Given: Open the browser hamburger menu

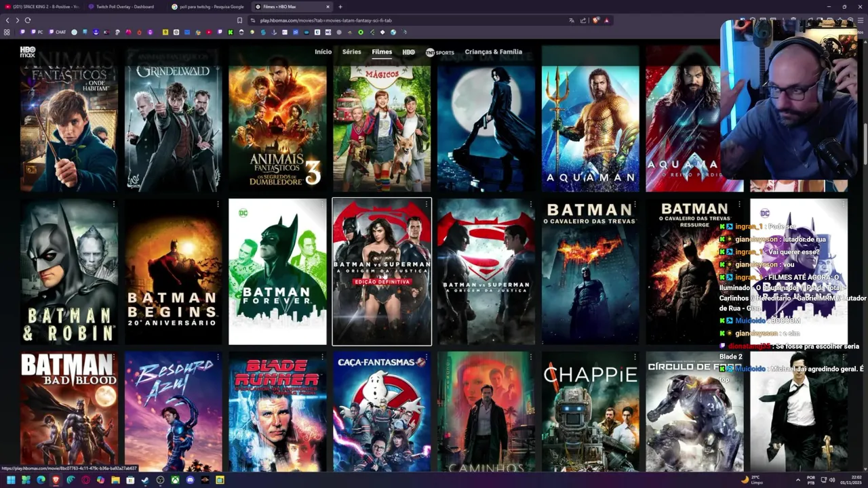Looking at the screenshot, I should click(x=861, y=20).
